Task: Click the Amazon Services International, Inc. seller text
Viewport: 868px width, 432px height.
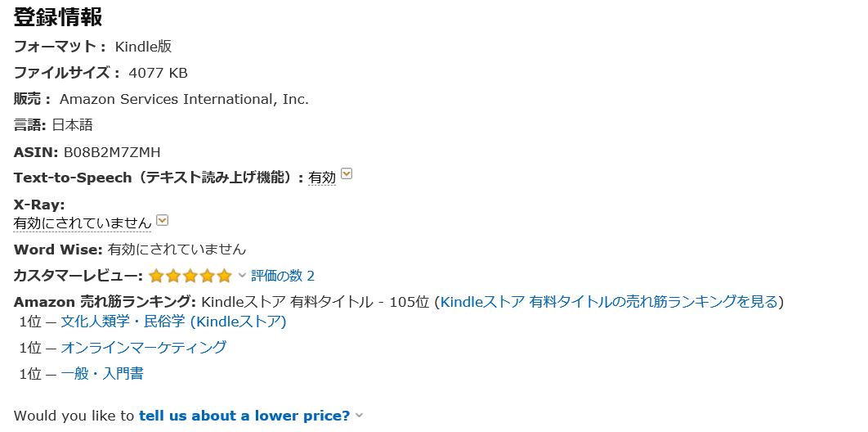Action: pos(185,99)
